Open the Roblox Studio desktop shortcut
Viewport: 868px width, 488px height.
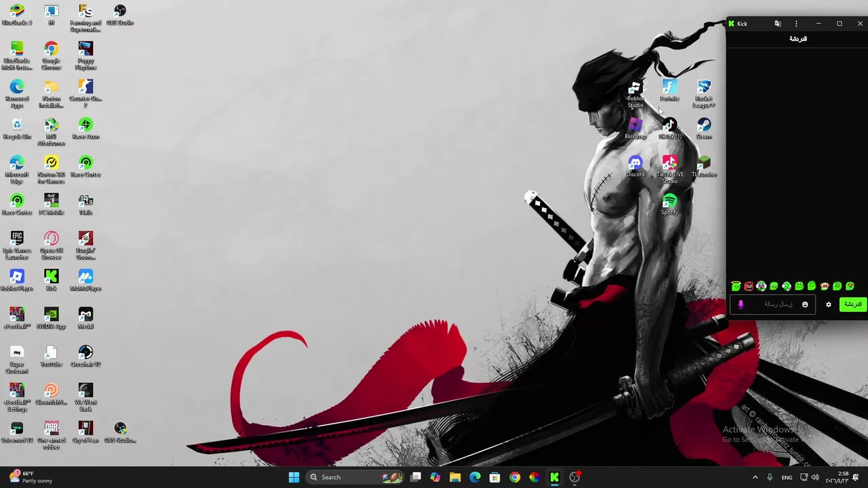(635, 94)
